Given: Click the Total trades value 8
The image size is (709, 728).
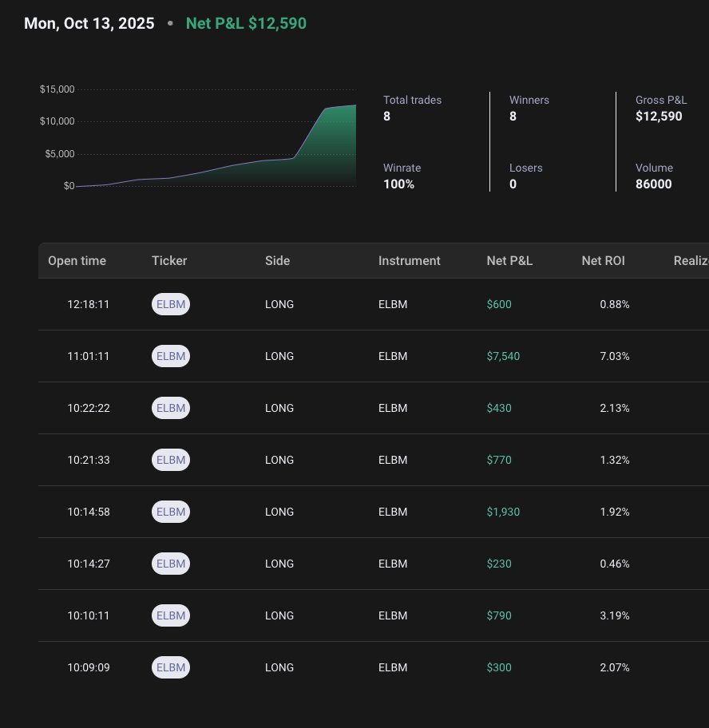Looking at the screenshot, I should pos(386,116).
